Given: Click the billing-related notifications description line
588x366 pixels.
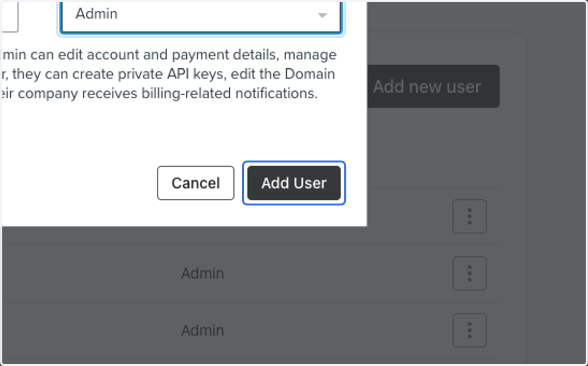Looking at the screenshot, I should tap(160, 93).
